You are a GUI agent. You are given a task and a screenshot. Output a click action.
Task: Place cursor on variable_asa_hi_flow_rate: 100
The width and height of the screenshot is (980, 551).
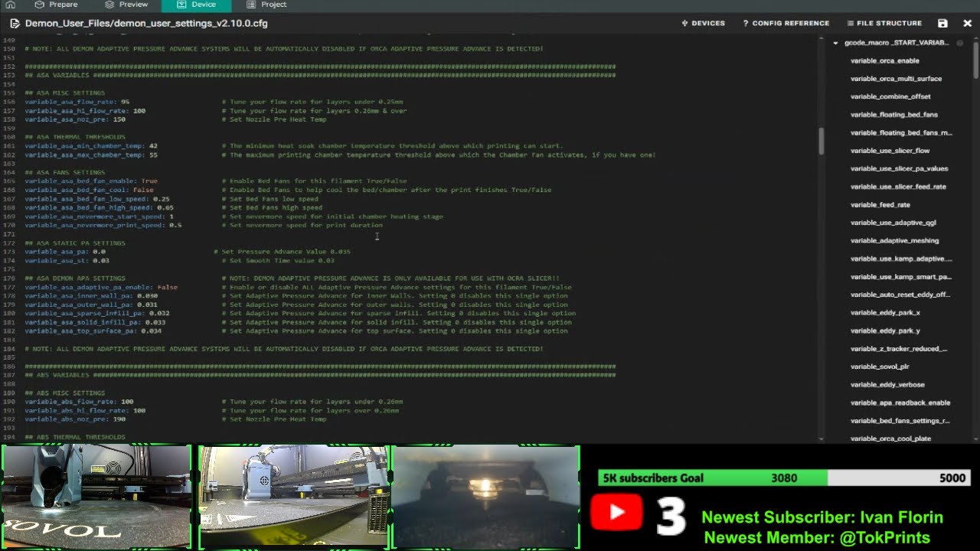pos(85,111)
